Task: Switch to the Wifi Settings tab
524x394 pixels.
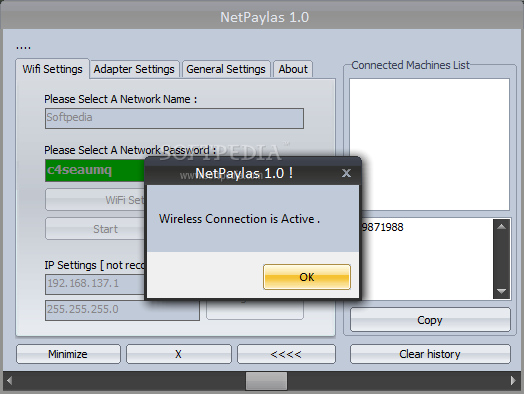Action: click(52, 69)
